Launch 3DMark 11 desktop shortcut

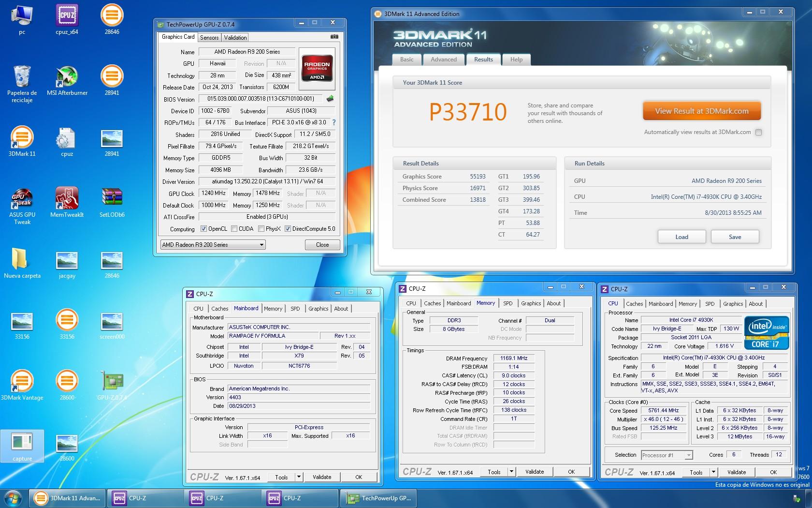click(x=22, y=141)
